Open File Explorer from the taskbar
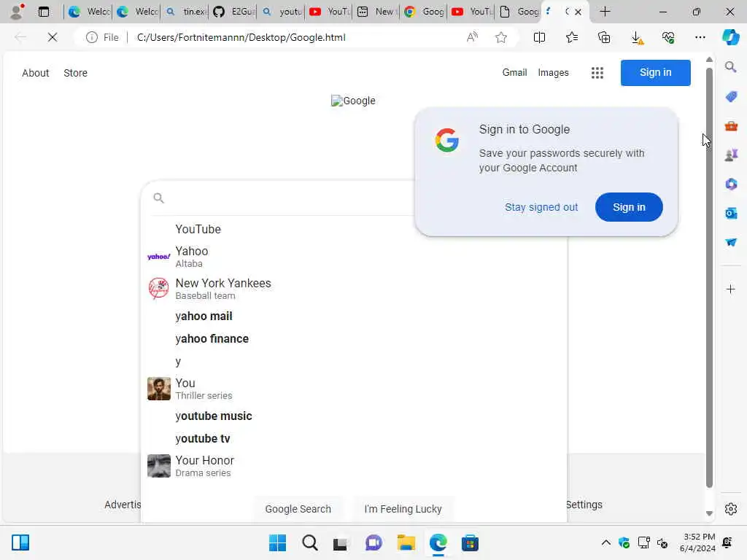The width and height of the screenshot is (747, 560). point(406,542)
